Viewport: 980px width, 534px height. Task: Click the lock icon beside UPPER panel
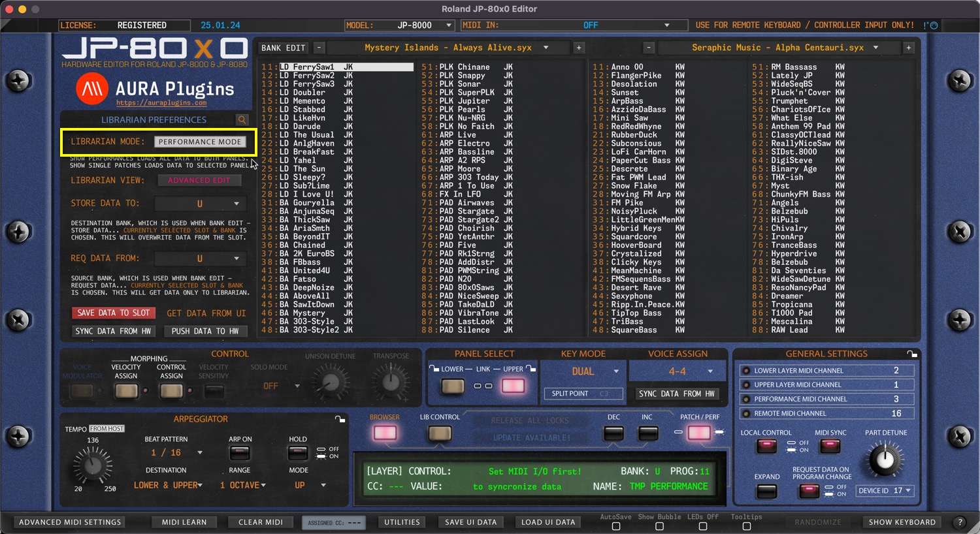pyautogui.click(x=531, y=369)
